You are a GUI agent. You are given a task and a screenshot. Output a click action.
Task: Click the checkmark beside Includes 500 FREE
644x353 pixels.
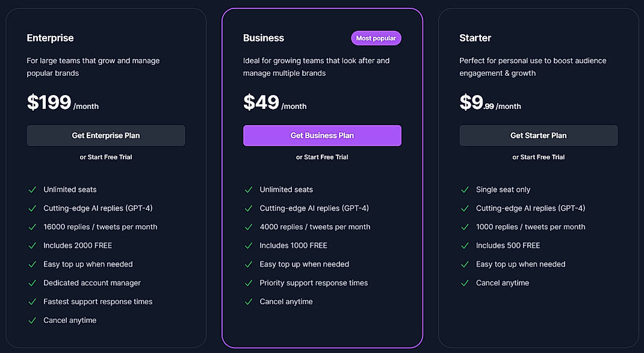point(465,245)
